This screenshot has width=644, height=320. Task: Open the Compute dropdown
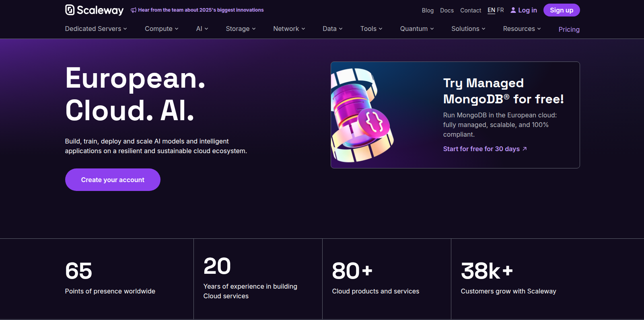161,29
